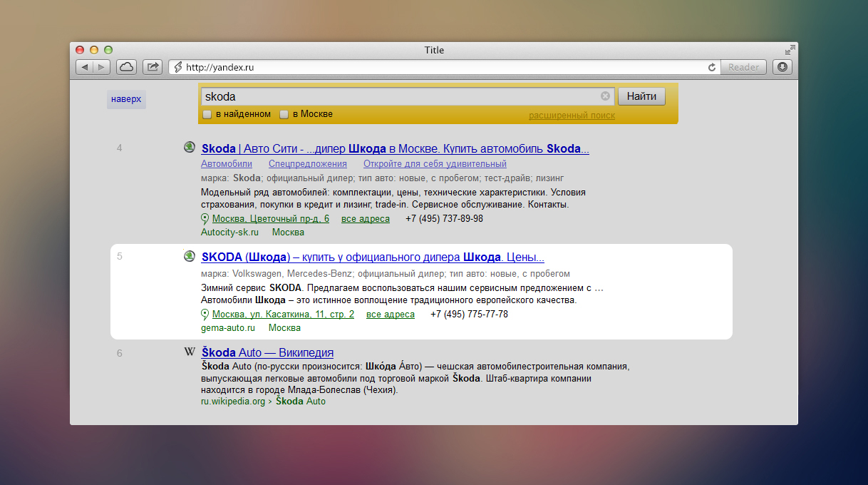Click the Reader button
Image resolution: width=868 pixels, height=485 pixels.
(x=743, y=67)
